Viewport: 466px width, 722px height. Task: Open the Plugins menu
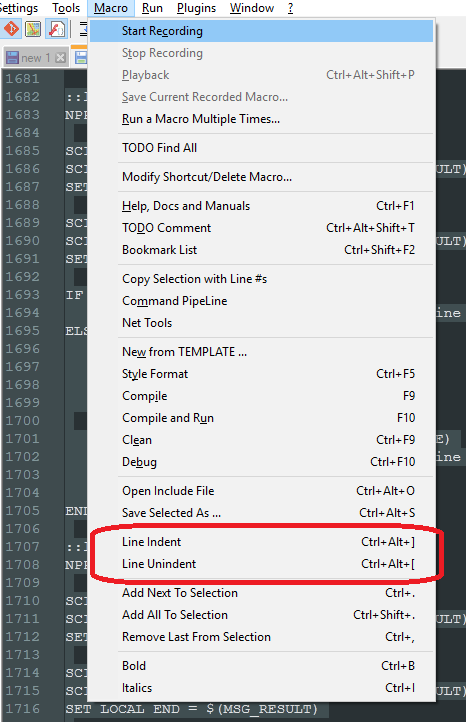(x=196, y=8)
